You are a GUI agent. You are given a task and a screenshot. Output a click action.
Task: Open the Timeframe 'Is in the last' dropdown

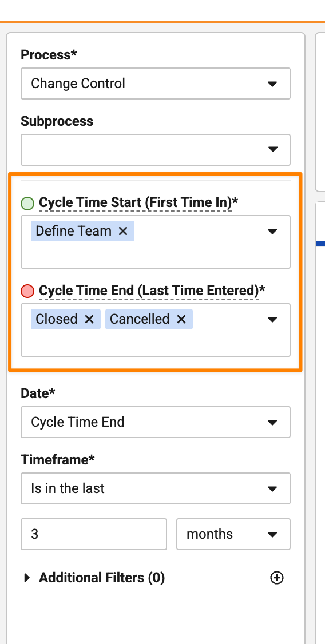point(156,489)
